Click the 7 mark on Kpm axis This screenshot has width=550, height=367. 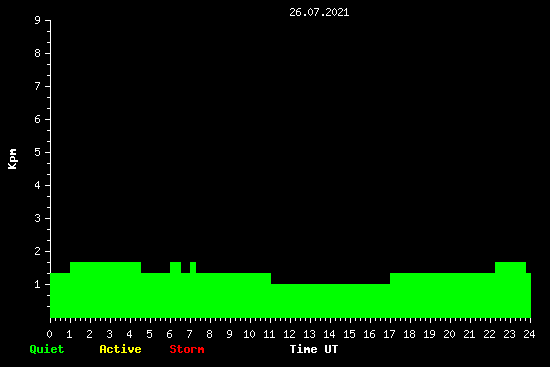pos(38,86)
